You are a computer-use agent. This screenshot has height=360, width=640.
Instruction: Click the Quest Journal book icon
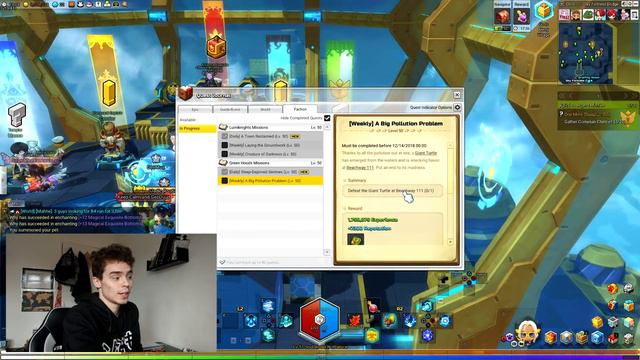(x=185, y=93)
